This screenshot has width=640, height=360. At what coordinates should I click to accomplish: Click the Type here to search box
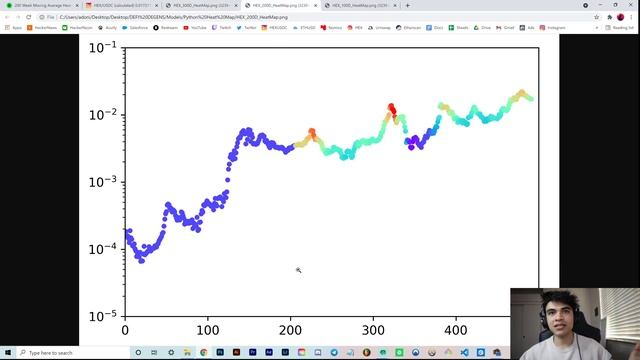73,353
